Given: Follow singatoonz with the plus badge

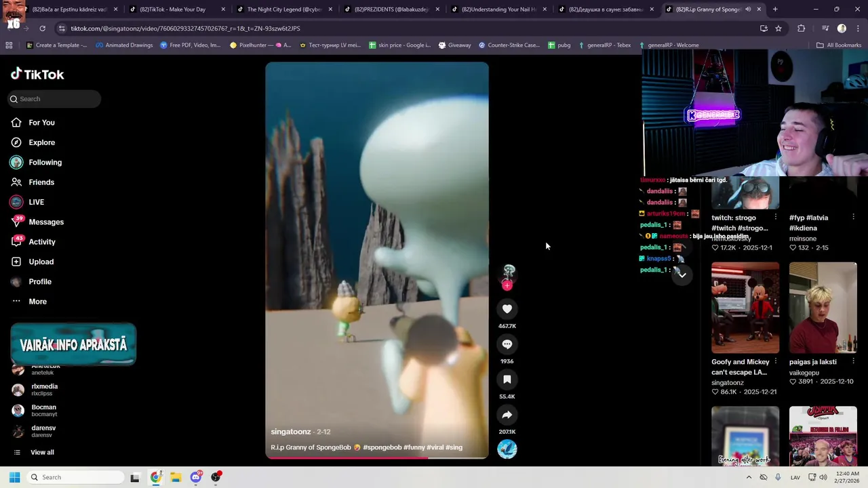Looking at the screenshot, I should 507,285.
